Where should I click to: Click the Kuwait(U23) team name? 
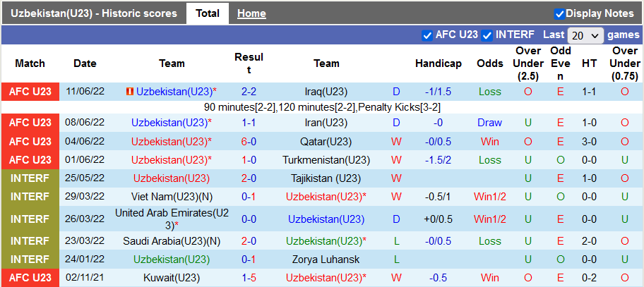[x=172, y=278]
